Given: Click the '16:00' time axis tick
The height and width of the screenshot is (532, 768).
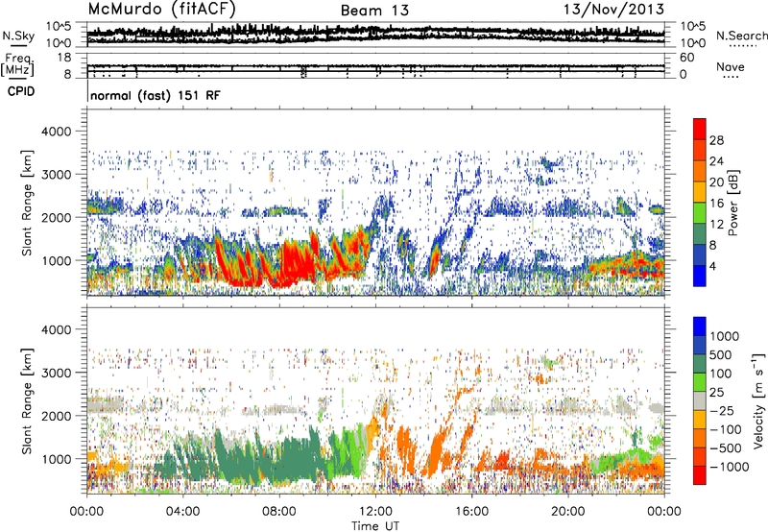Looking at the screenshot, I should pyautogui.click(x=472, y=512).
